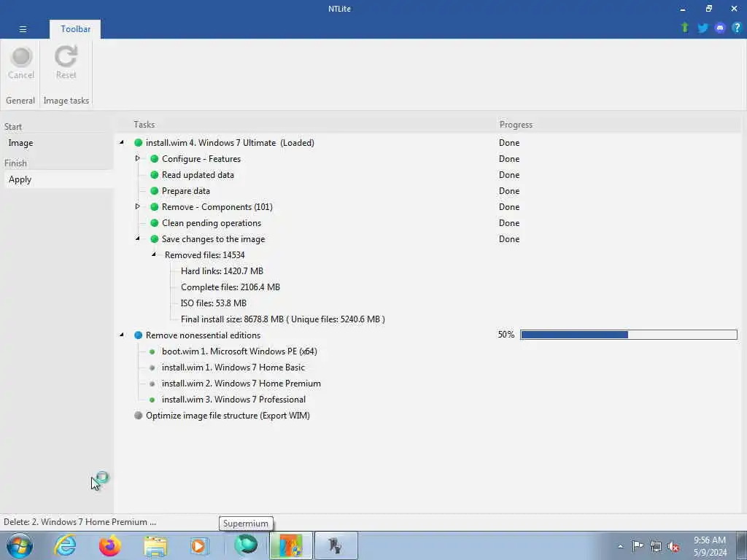Select install.wim 3. Windows 7 Professional
This screenshot has height=560, width=747.
click(x=233, y=400)
